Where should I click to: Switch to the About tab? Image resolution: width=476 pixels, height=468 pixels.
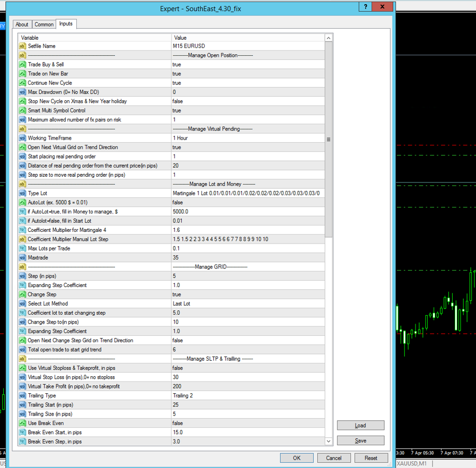pyautogui.click(x=22, y=24)
